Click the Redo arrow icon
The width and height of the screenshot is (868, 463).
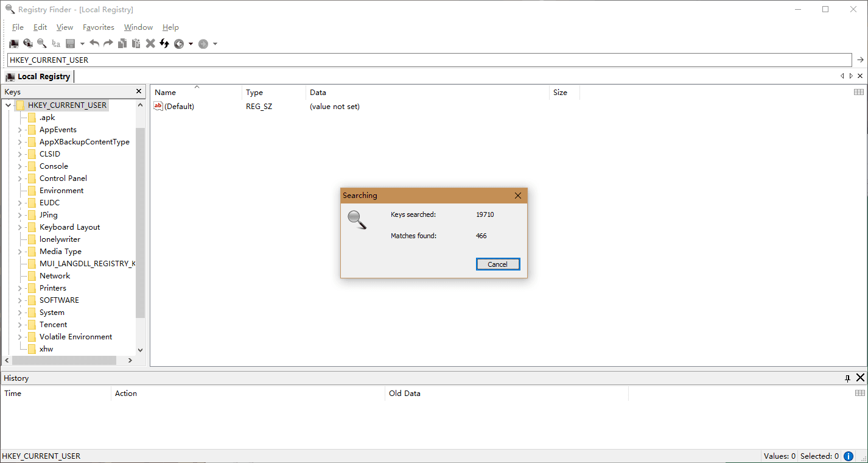[x=108, y=43]
